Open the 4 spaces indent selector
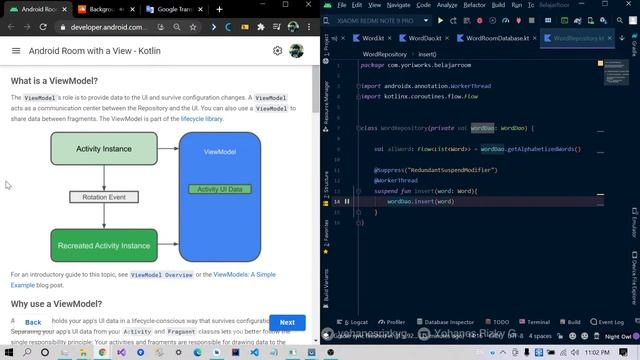This screenshot has width=640, height=360. pyautogui.click(x=540, y=336)
